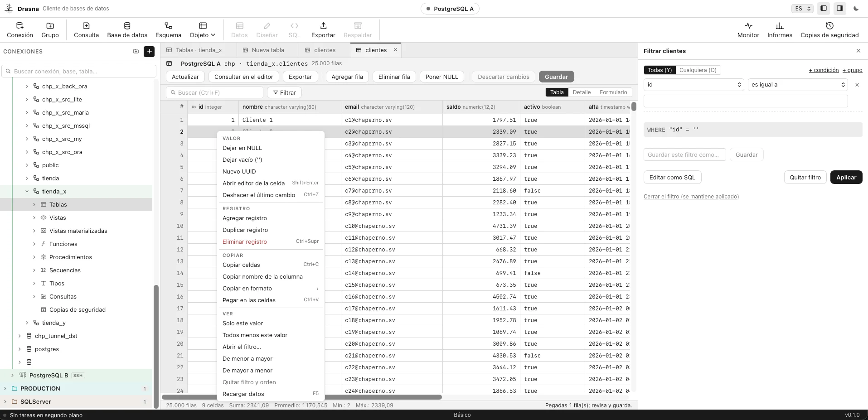This screenshot has height=420, width=868.
Task: Choose Eliminar registro in context menu
Action: pyautogui.click(x=271, y=242)
